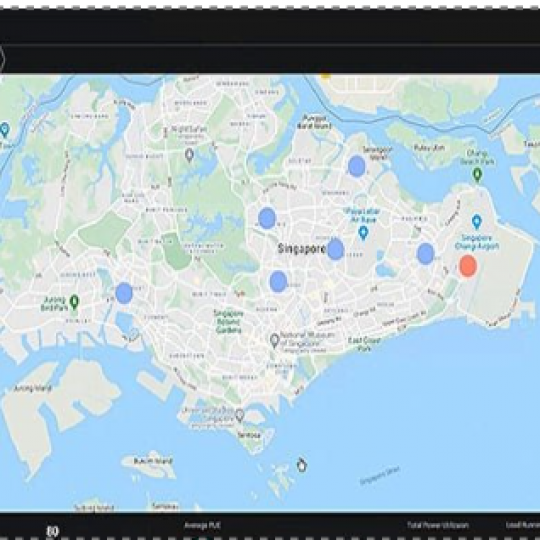This screenshot has width=540, height=540.
Task: Click the Sentosa island label
Action: coord(249,435)
